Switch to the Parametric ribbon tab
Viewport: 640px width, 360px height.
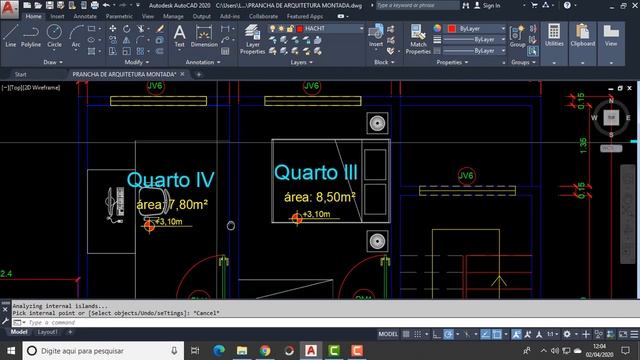click(x=119, y=16)
